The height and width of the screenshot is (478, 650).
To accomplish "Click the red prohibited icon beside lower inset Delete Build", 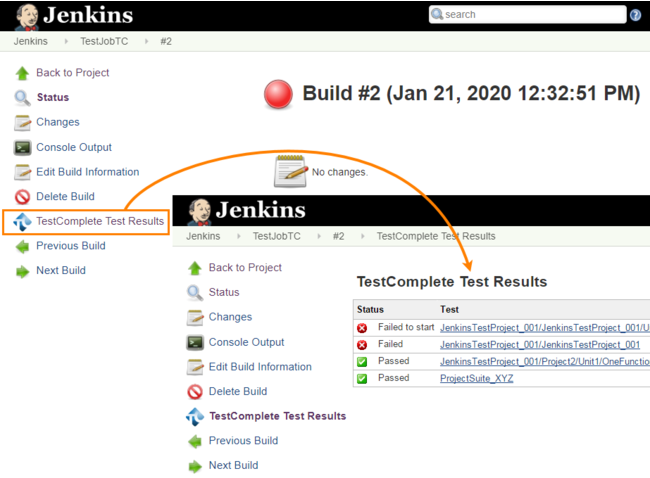I will point(194,392).
